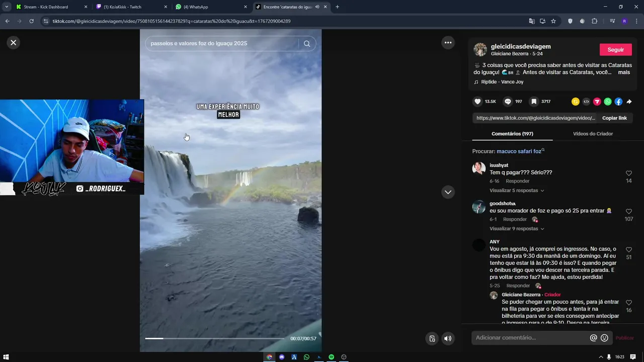Post comment with 'Publicar' button

point(624,338)
